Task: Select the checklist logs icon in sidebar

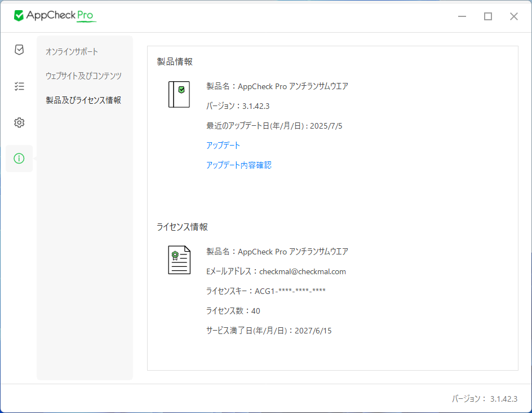Action: (x=19, y=86)
